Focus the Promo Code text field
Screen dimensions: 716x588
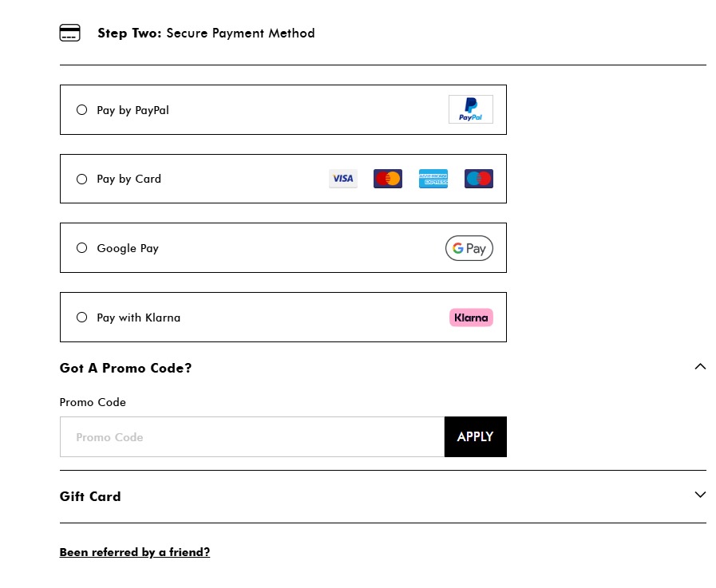251,437
